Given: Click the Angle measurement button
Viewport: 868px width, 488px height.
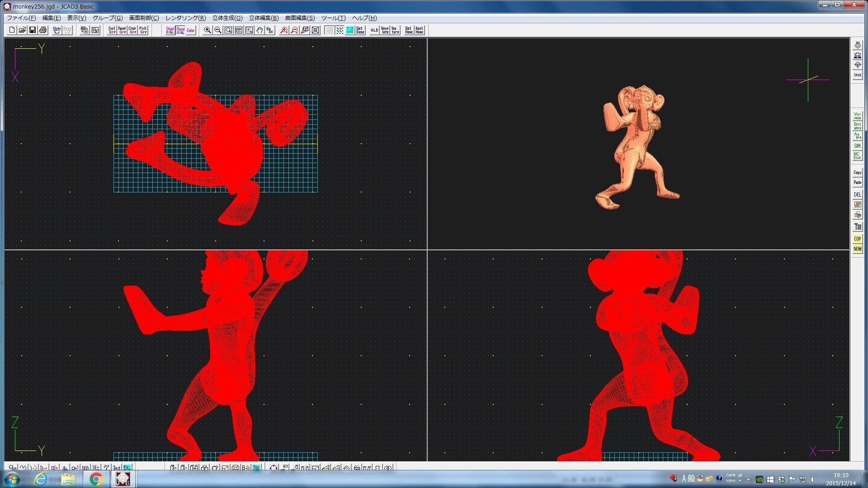Looking at the screenshot, I should coord(858,136).
